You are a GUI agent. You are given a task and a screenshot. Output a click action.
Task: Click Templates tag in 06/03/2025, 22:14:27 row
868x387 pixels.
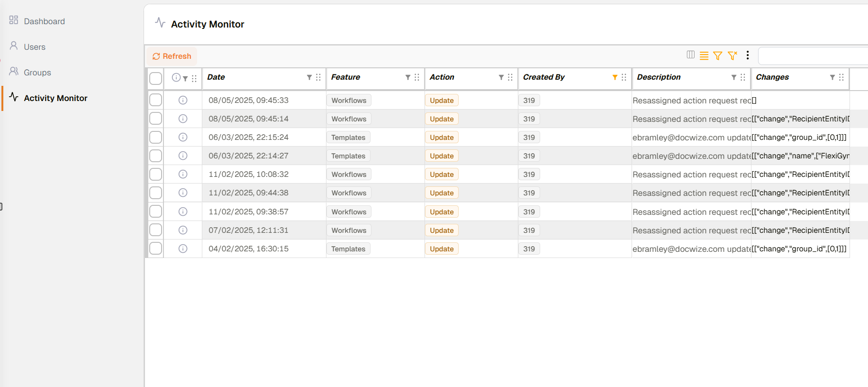348,156
